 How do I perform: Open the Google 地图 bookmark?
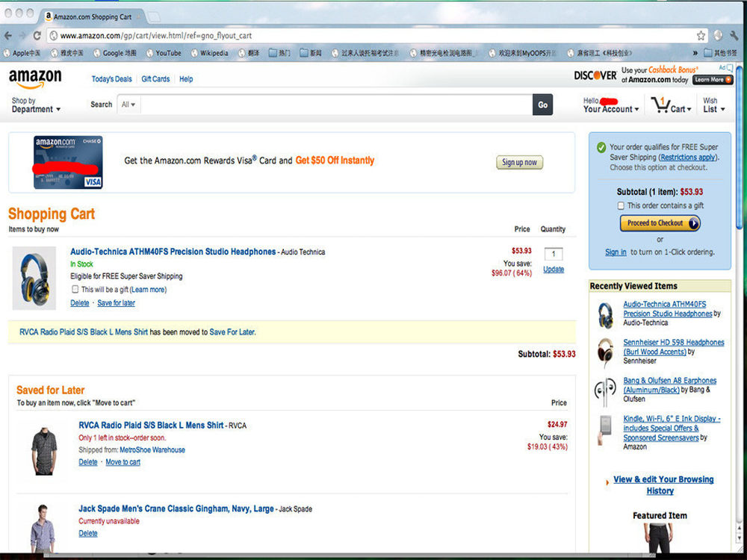coord(115,53)
